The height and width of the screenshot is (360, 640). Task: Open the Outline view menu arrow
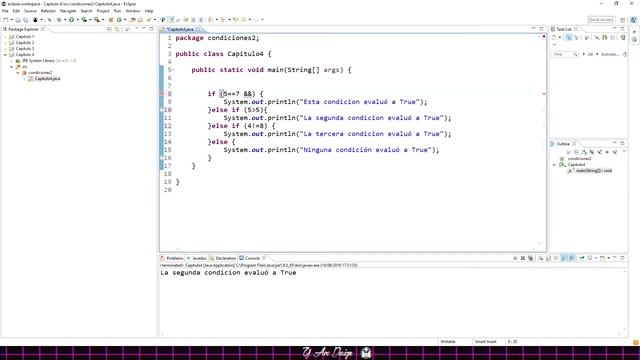(624, 152)
